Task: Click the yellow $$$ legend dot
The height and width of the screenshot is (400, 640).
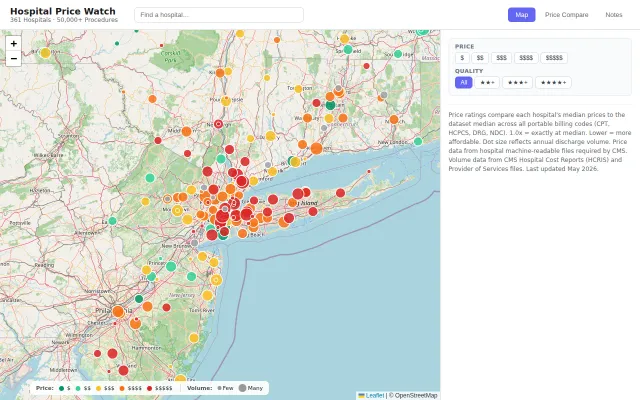Action: (x=98, y=388)
